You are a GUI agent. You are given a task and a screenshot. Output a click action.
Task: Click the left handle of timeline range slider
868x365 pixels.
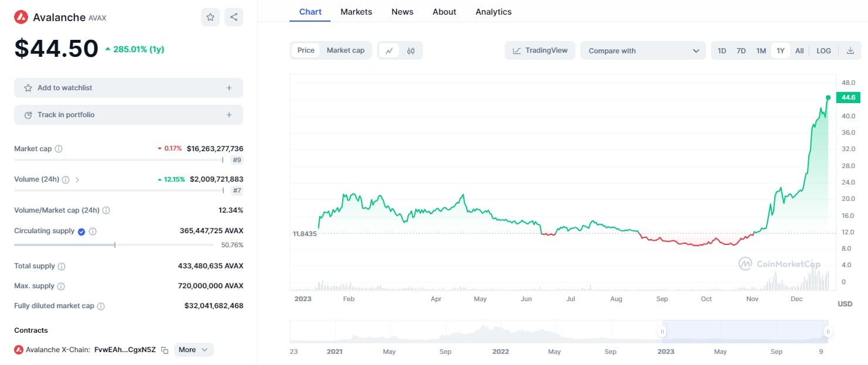point(662,332)
